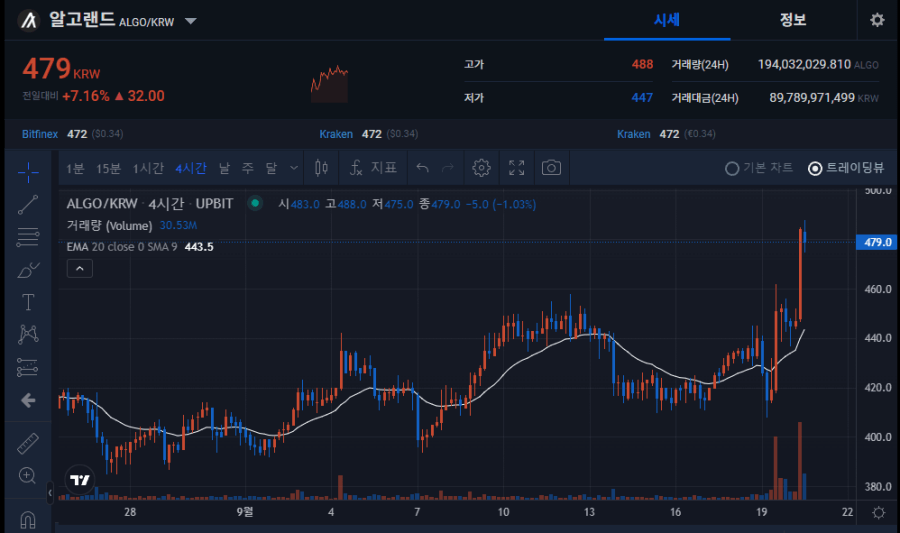Switch to the 시세 tab
Screen dimensions: 900x533
pos(667,20)
